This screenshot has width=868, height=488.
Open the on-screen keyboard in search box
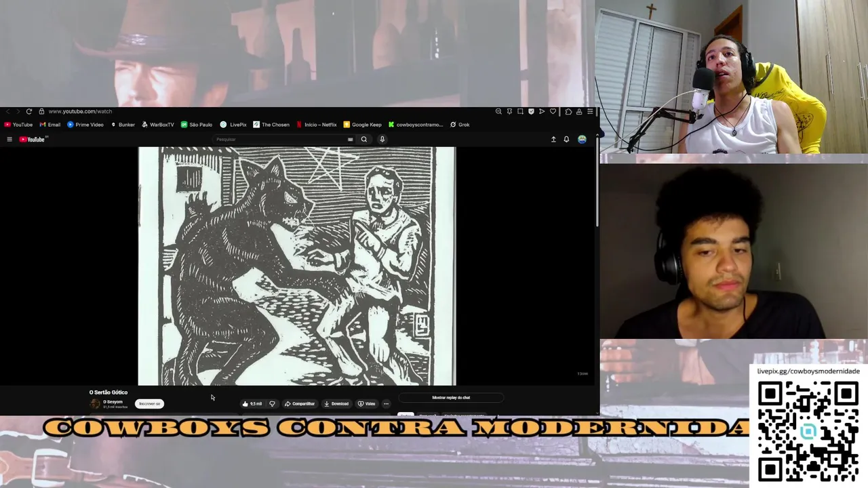pos(350,140)
